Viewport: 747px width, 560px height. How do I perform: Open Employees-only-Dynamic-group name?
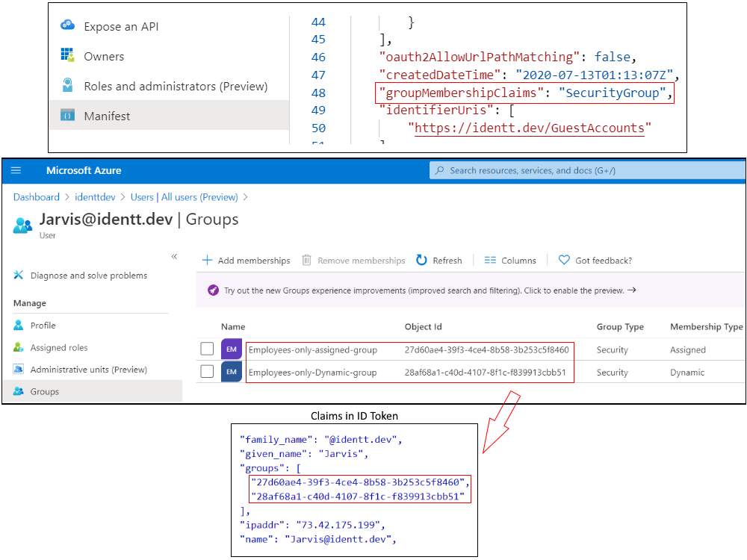click(312, 373)
